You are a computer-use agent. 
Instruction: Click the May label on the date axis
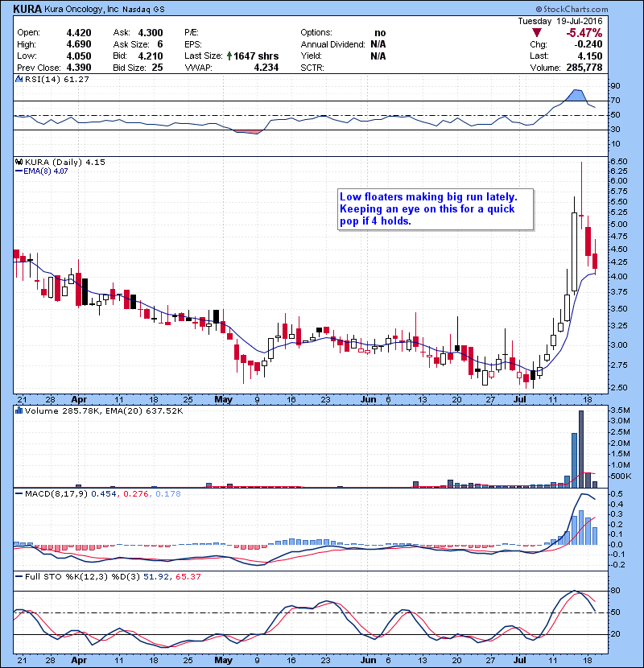223,398
